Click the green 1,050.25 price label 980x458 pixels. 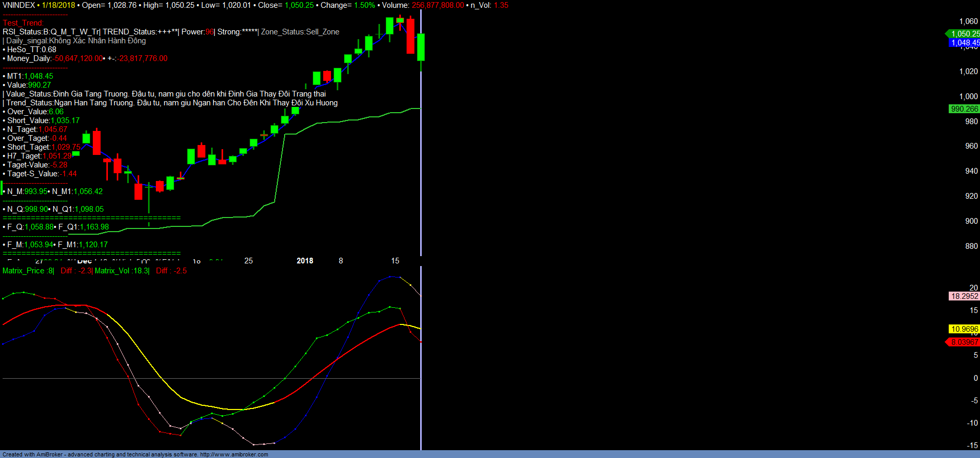coord(964,34)
